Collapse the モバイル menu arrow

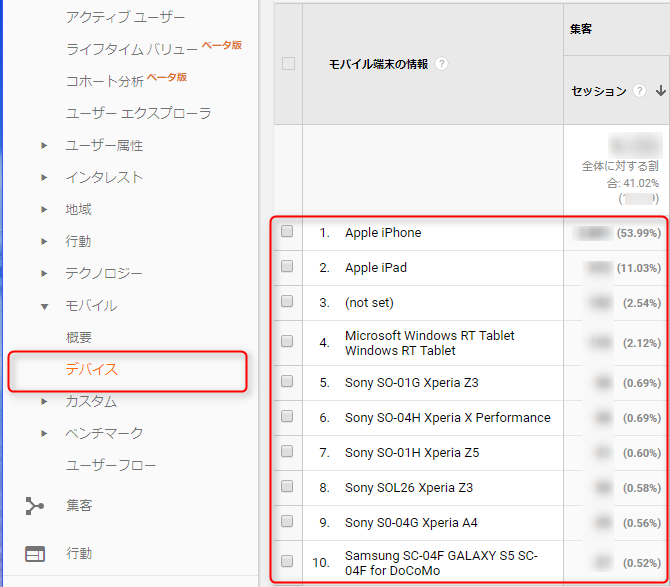tap(44, 306)
